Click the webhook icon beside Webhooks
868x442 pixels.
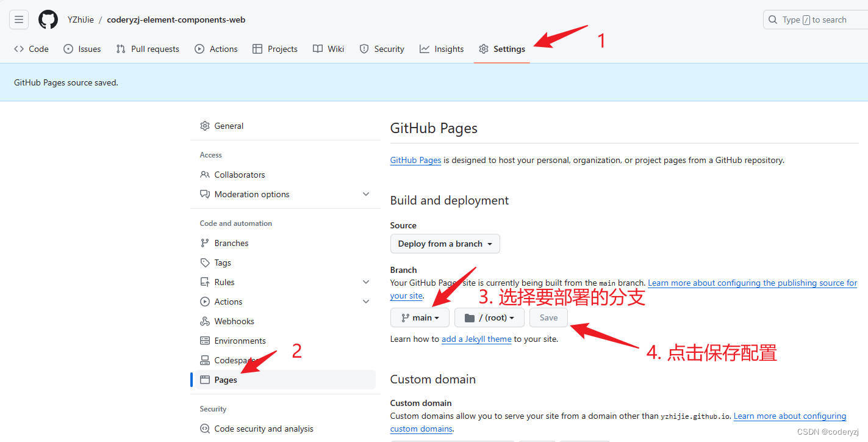(205, 321)
